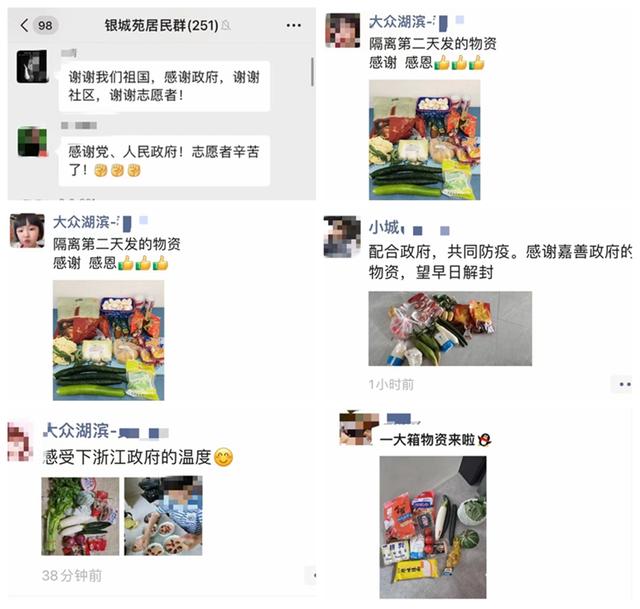The image size is (640, 609).
Task: View the photo of person with dishes
Action: 163,516
